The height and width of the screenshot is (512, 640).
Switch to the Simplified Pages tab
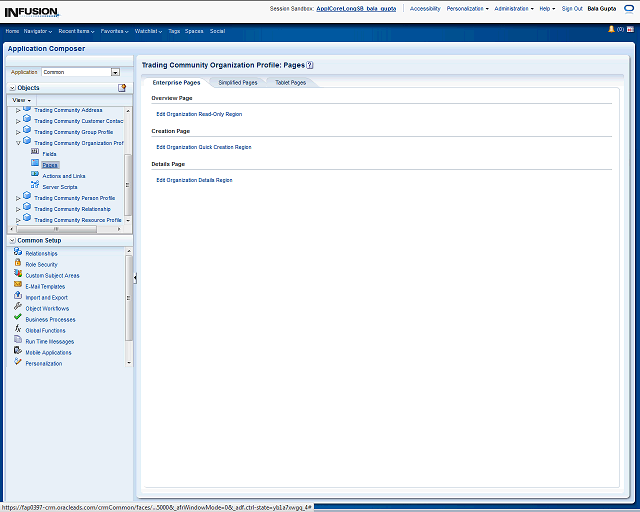pos(238,82)
